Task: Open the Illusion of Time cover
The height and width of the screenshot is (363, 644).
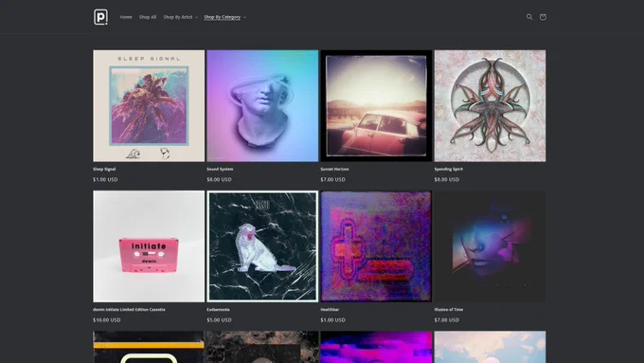Action: click(490, 246)
